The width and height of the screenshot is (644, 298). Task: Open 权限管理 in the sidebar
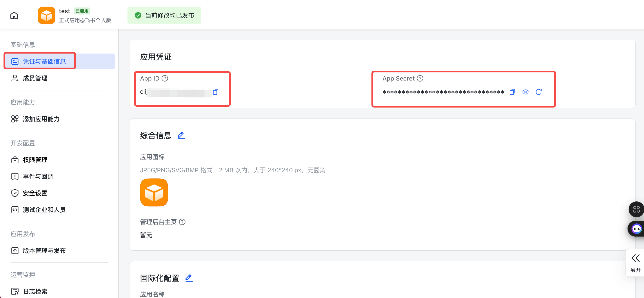pyautogui.click(x=35, y=160)
